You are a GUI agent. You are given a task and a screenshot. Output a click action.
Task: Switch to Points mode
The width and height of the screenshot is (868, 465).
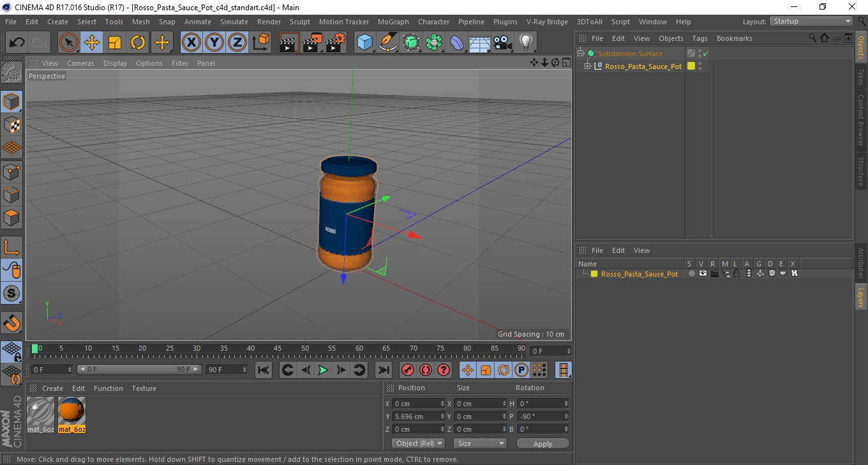(x=11, y=171)
